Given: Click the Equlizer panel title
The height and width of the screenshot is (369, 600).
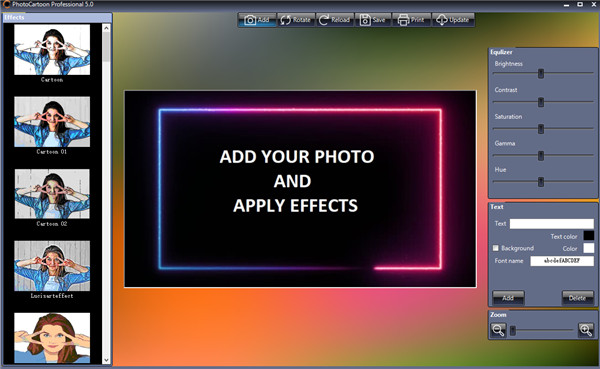Looking at the screenshot, I should tap(501, 52).
